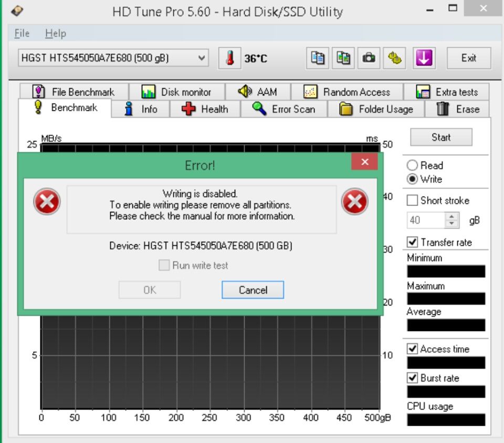Click the Average transfer rate value box
Image resolution: width=504 pixels, height=443 pixels.
point(446,325)
